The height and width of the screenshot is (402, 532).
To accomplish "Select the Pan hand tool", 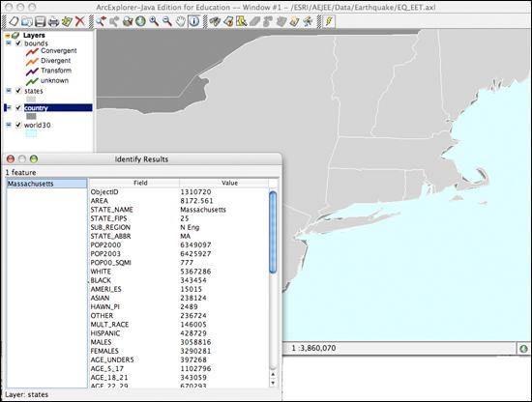I will click(181, 21).
